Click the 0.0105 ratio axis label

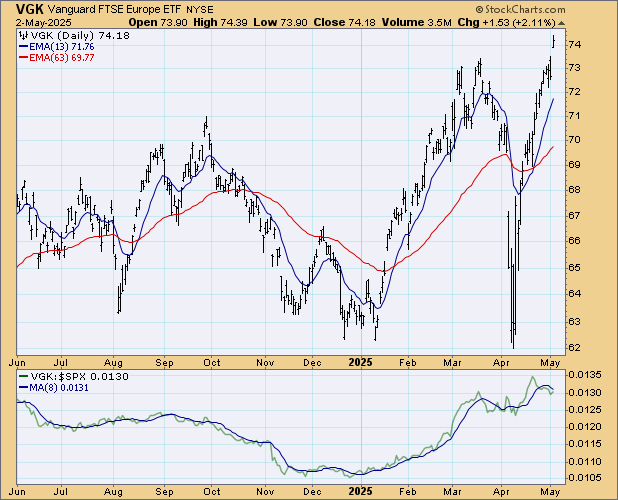(585, 478)
